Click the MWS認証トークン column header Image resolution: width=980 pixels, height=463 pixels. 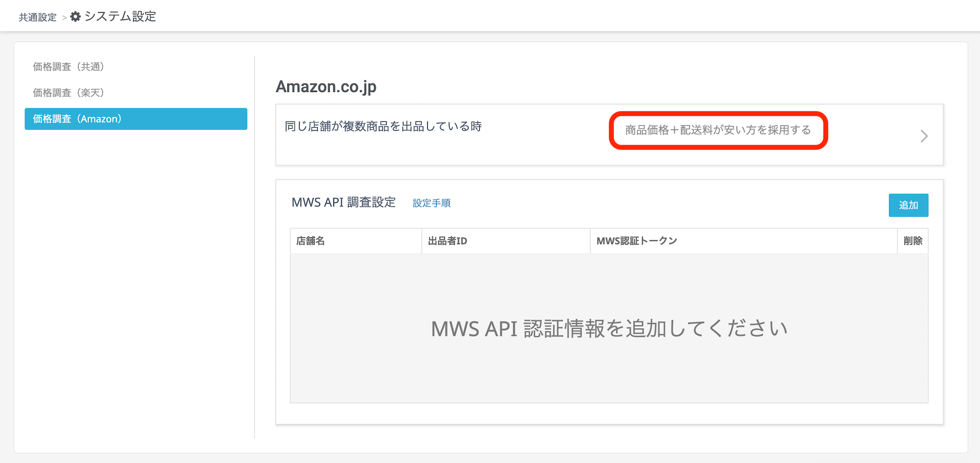coord(636,241)
